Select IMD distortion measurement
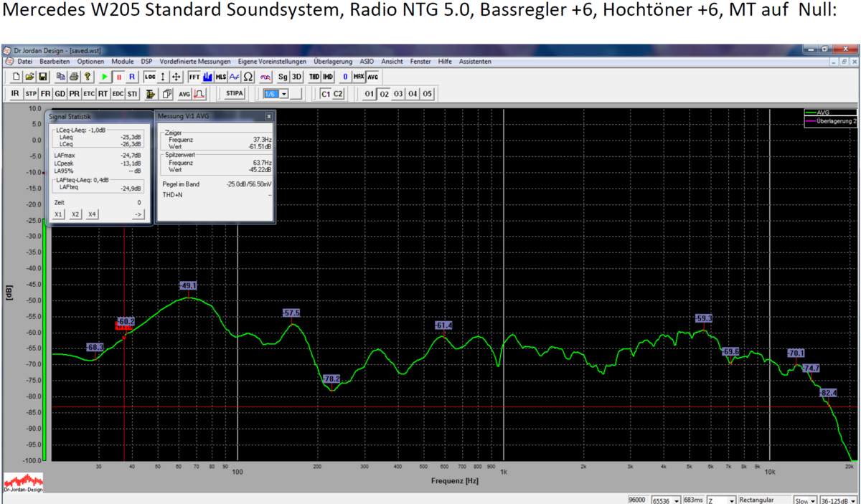The image size is (861, 504). pos(328,76)
